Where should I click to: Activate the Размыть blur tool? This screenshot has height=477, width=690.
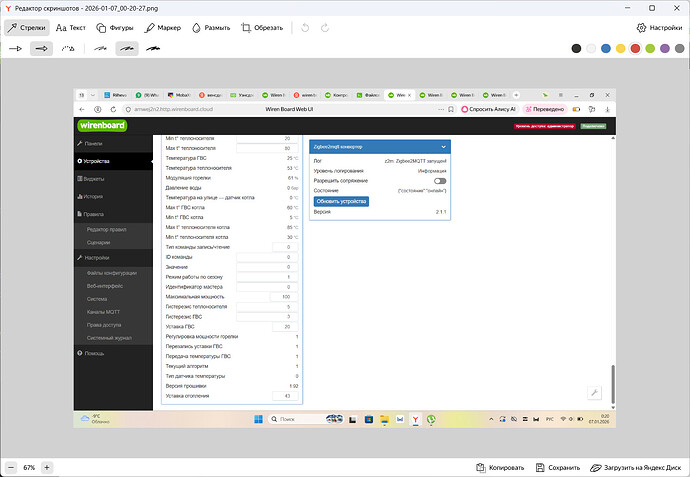[x=211, y=28]
